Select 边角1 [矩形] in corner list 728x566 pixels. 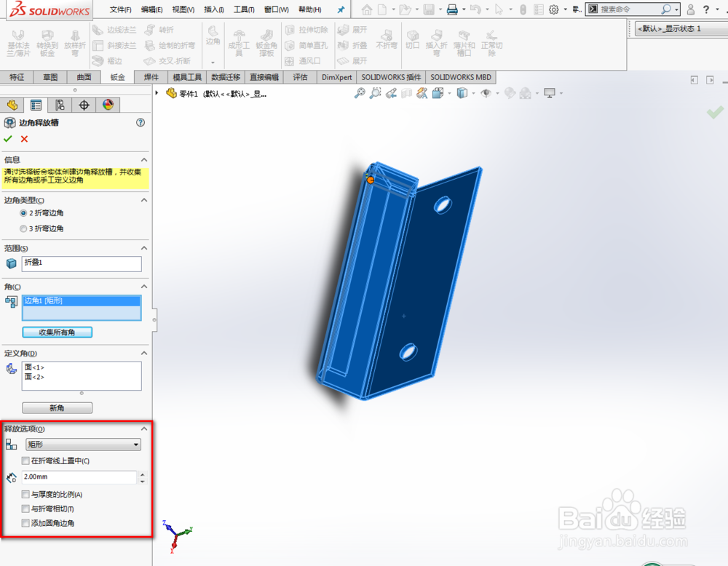pos(82,300)
